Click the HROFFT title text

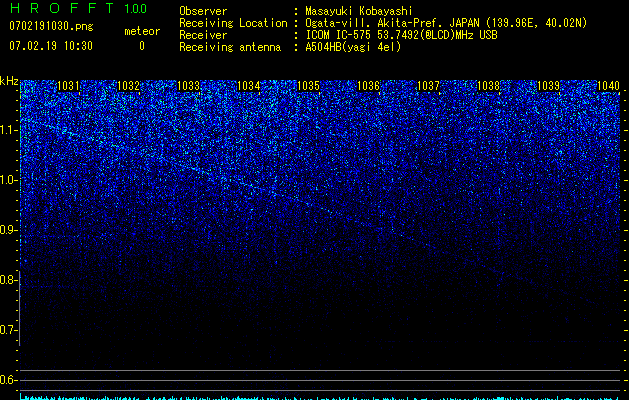62,8
